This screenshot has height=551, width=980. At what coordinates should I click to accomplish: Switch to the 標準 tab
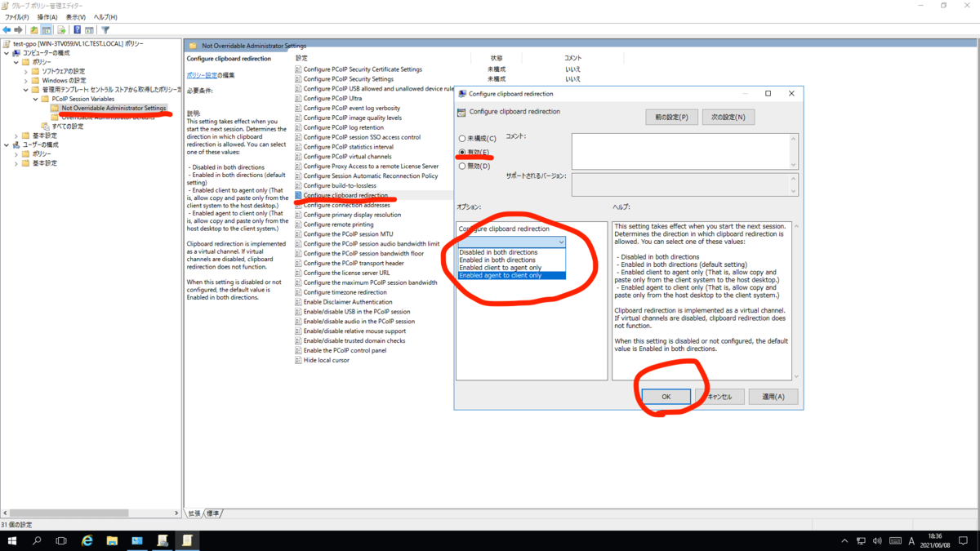(x=212, y=513)
